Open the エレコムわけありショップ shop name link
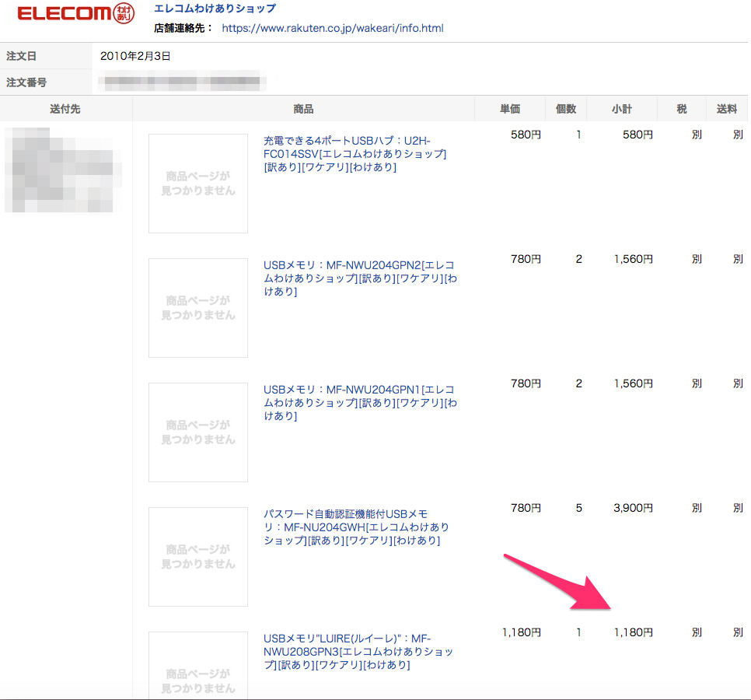Image resolution: width=751 pixels, height=700 pixels. click(x=215, y=9)
